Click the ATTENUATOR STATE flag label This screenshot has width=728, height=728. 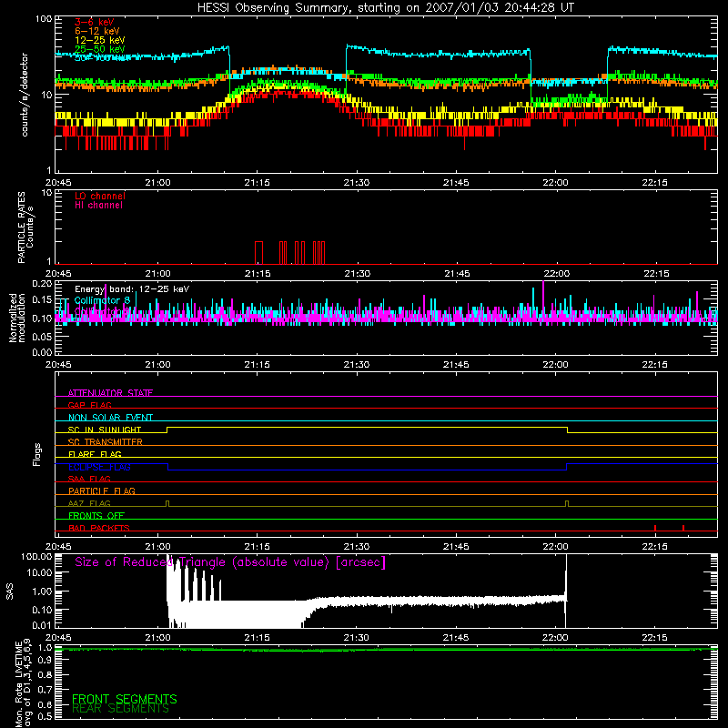110,393
